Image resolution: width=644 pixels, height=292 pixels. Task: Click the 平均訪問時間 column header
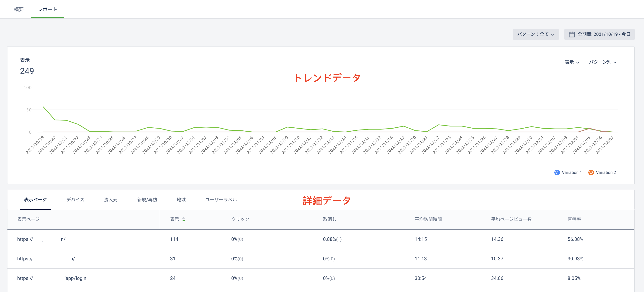pyautogui.click(x=428, y=219)
